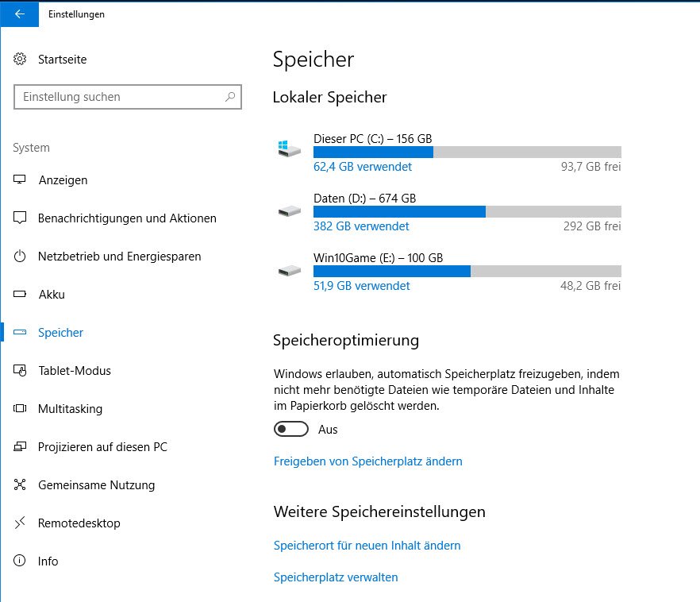700x602 pixels.
Task: Click the Remotedesktop icon
Action: tap(21, 523)
